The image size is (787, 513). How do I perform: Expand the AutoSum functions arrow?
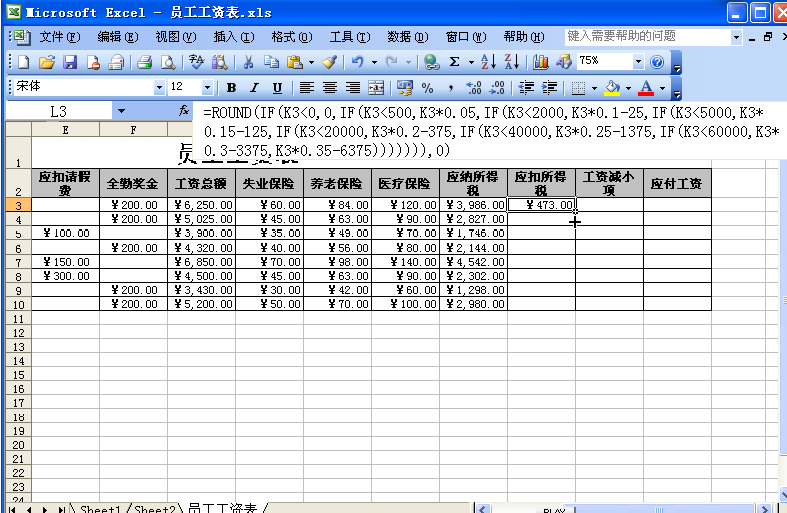coord(471,63)
